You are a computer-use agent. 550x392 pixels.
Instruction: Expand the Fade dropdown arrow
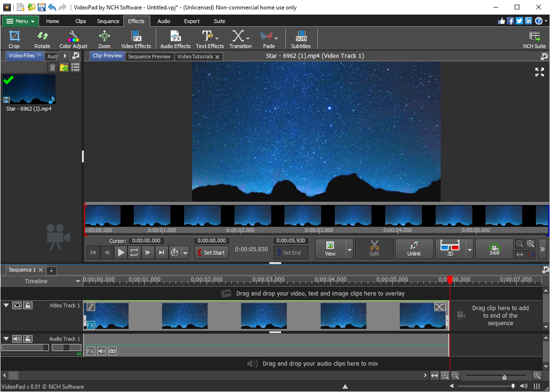coord(276,38)
